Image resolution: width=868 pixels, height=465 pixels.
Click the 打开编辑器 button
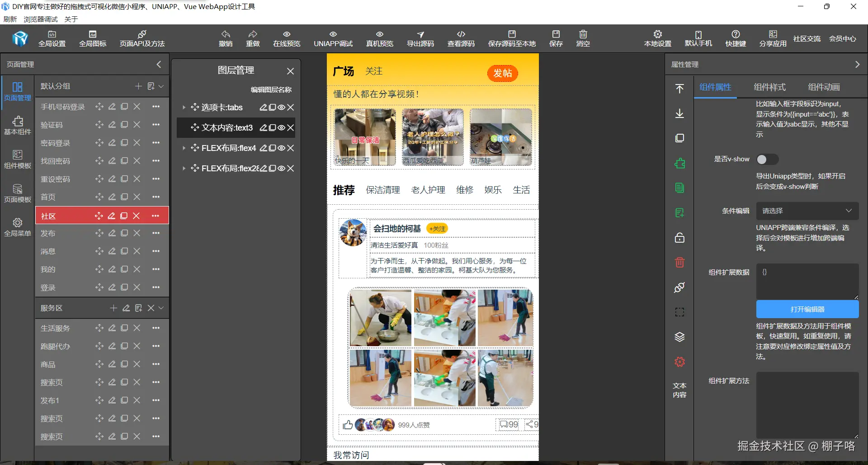coord(807,310)
